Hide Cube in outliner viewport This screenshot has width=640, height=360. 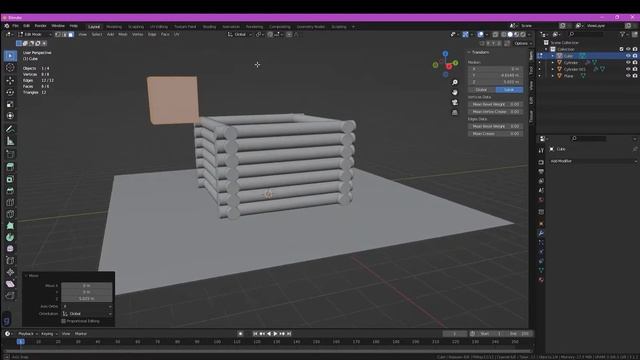[x=628, y=56]
